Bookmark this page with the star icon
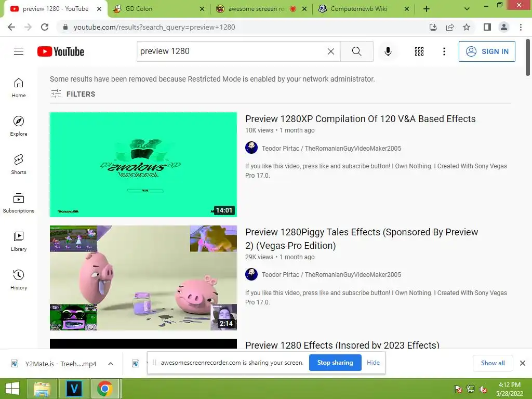Screen dimensions: 532x399 click(x=467, y=27)
